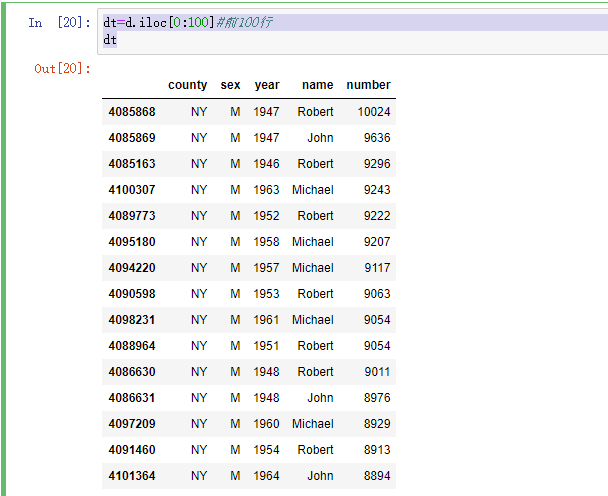The image size is (608, 496).
Task: Click name 'Michael' in row 4100307
Action: coord(313,190)
